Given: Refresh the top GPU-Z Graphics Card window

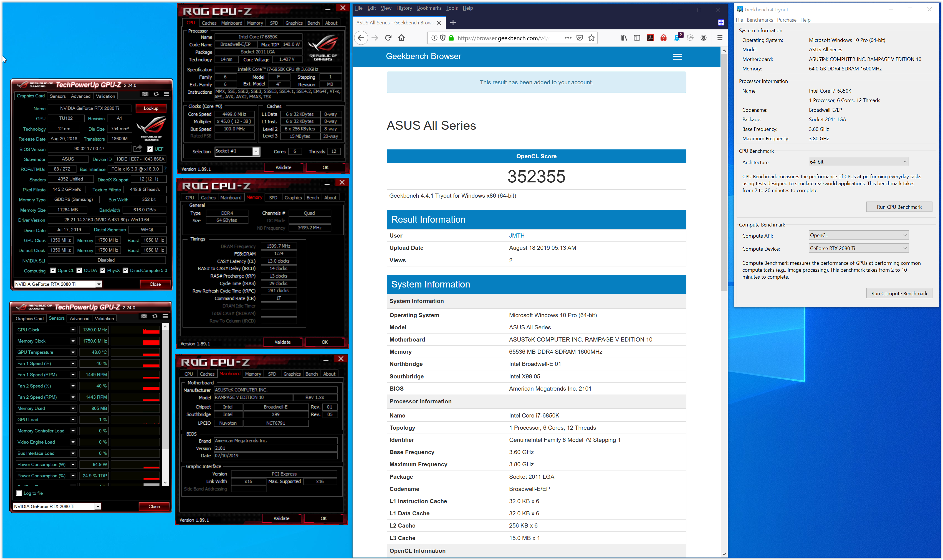Looking at the screenshot, I should pos(156,94).
